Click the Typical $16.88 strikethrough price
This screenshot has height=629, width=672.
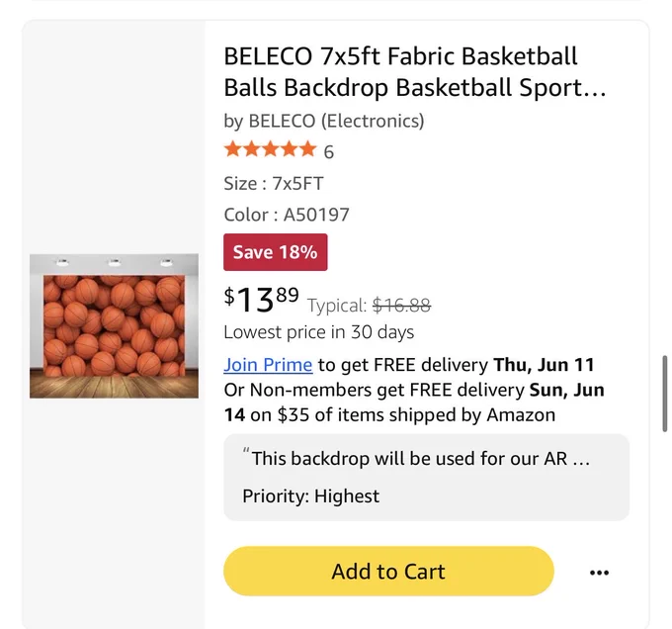(369, 306)
